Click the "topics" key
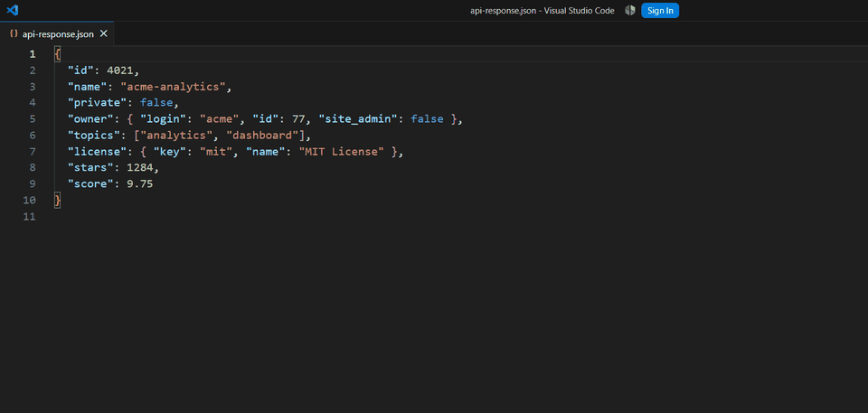868x413 pixels. 93,135
